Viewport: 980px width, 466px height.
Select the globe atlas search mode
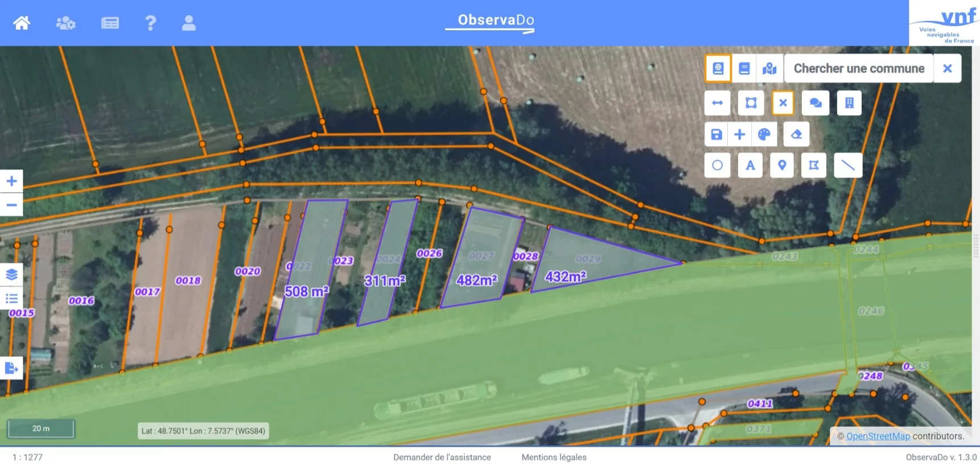pos(718,68)
